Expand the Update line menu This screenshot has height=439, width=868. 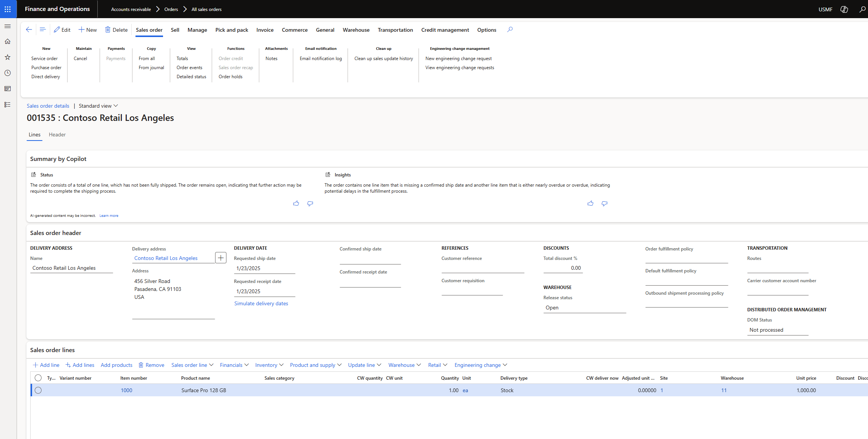click(x=364, y=365)
